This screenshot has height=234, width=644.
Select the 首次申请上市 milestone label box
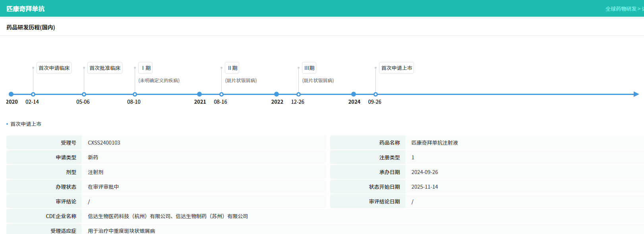pyautogui.click(x=396, y=68)
